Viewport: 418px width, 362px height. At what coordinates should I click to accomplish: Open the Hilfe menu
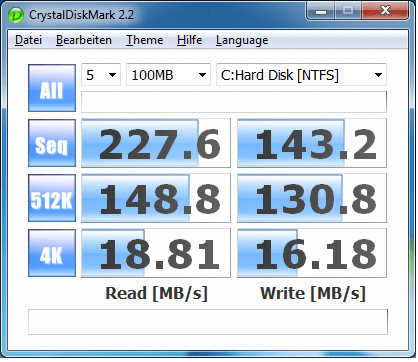(189, 40)
